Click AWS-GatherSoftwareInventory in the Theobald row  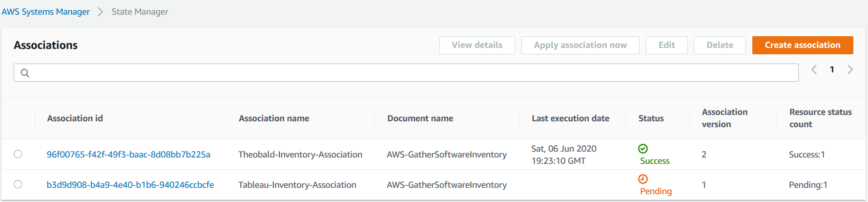point(447,155)
